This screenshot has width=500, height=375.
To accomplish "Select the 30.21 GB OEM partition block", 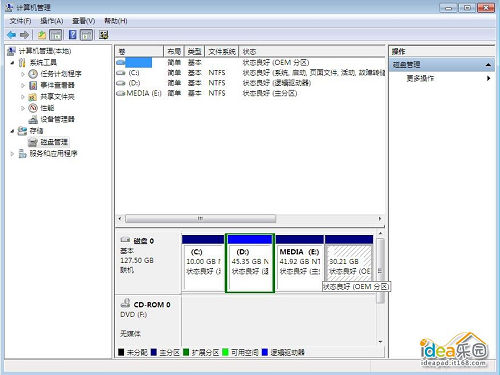I will click(349, 264).
